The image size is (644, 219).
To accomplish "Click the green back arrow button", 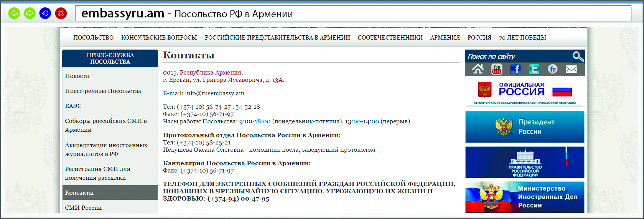I will 14,13.
